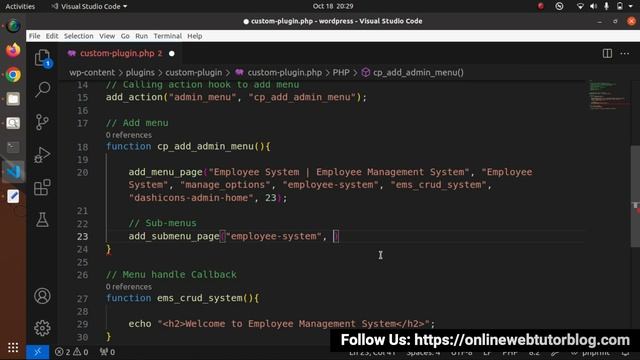Image resolution: width=640 pixels, height=360 pixels.
Task: Click 0 references above cp_add_admin_menu function
Action: (x=129, y=135)
